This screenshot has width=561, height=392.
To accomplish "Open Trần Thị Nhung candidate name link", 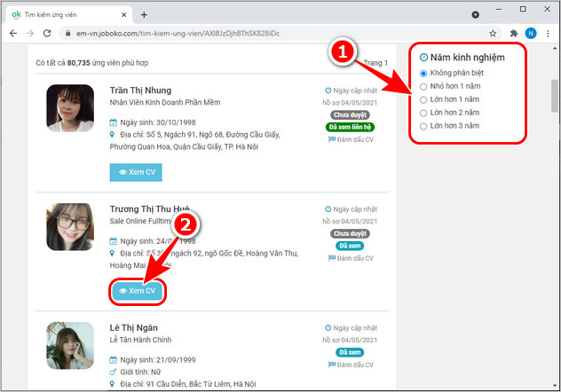I will point(139,90).
